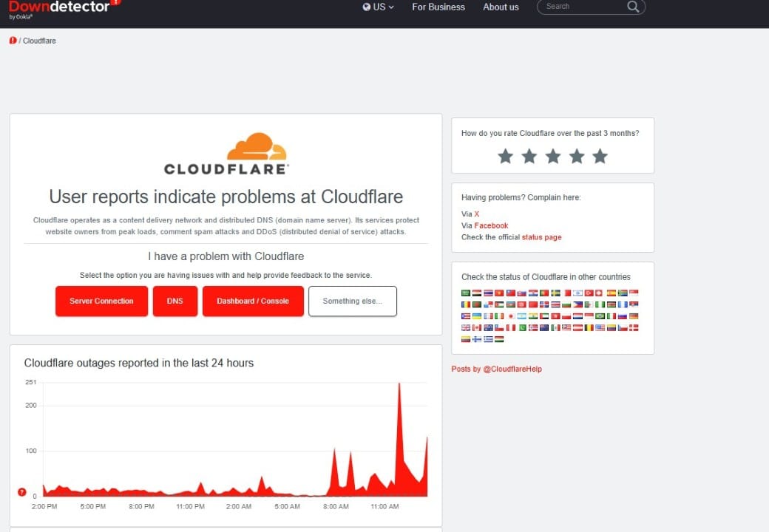Click the '2:00 PM' chart axis label
Image resolution: width=769 pixels, height=532 pixels.
click(44, 507)
